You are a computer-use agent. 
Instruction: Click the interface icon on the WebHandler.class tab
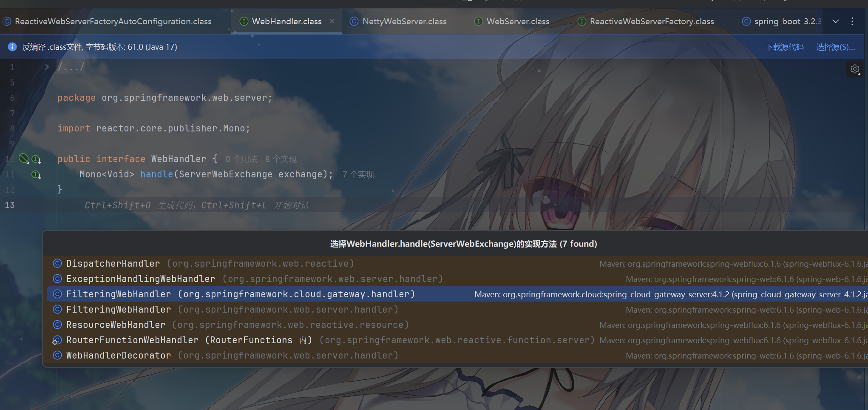pos(244,21)
